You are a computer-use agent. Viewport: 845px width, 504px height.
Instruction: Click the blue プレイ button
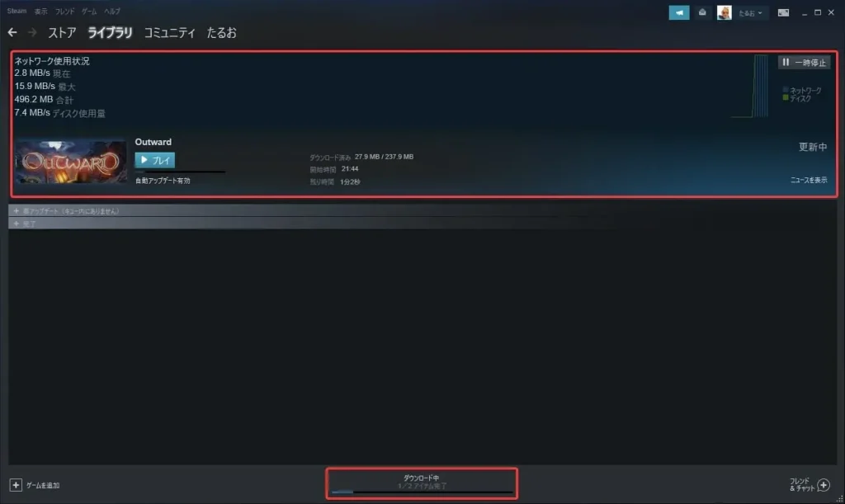coord(154,160)
